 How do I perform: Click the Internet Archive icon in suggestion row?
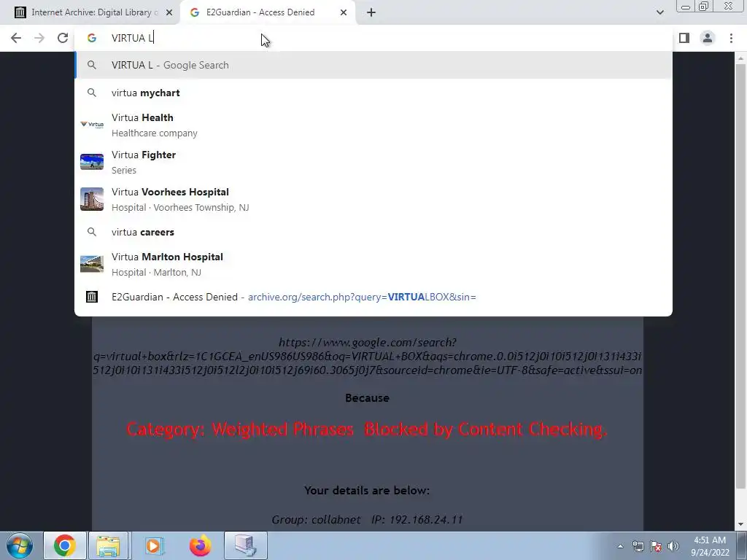click(x=92, y=297)
